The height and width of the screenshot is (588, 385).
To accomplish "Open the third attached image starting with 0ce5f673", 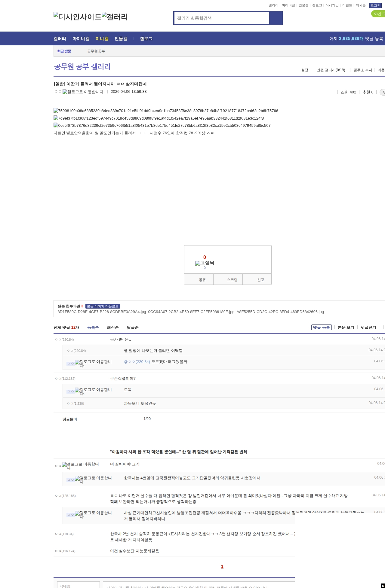I will (162, 126).
